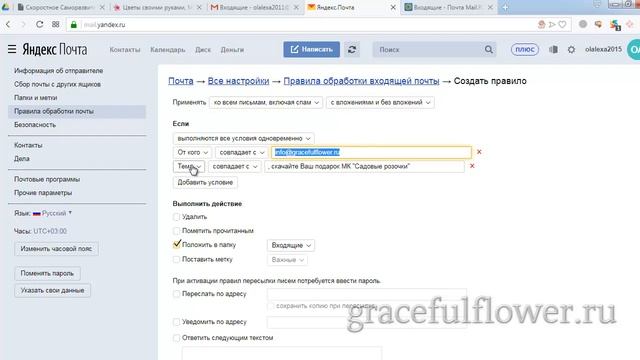Screen dimensions: 640x360
Task: Open the settings gear icon
Action: [571, 49]
